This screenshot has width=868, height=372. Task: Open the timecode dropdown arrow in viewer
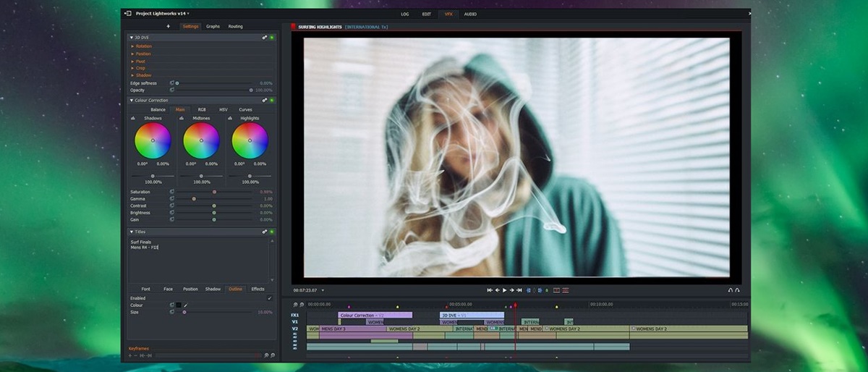point(322,290)
